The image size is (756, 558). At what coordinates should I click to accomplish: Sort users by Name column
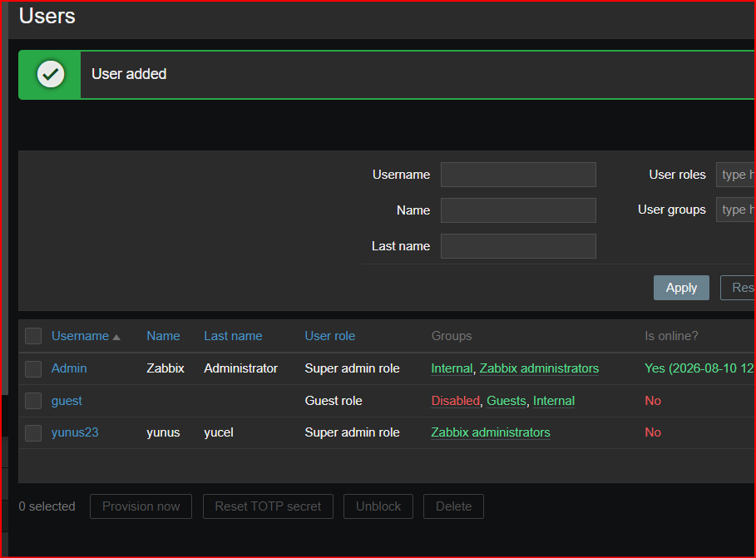point(163,336)
